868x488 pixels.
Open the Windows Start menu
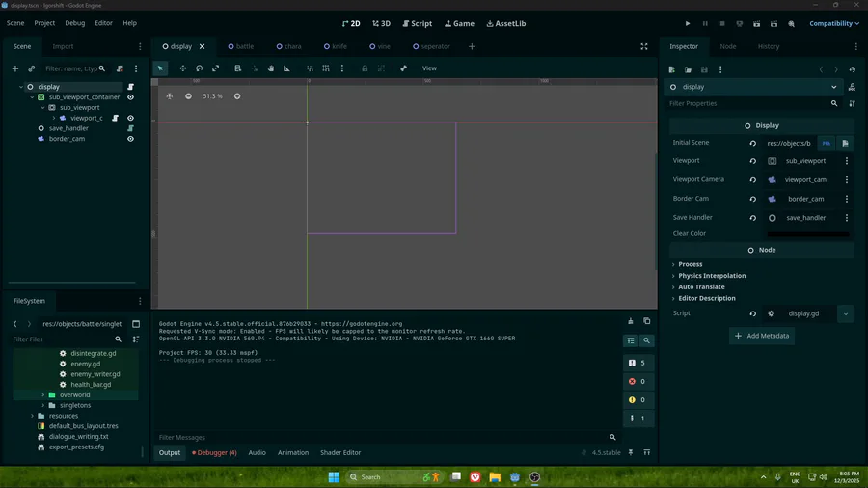tap(334, 477)
